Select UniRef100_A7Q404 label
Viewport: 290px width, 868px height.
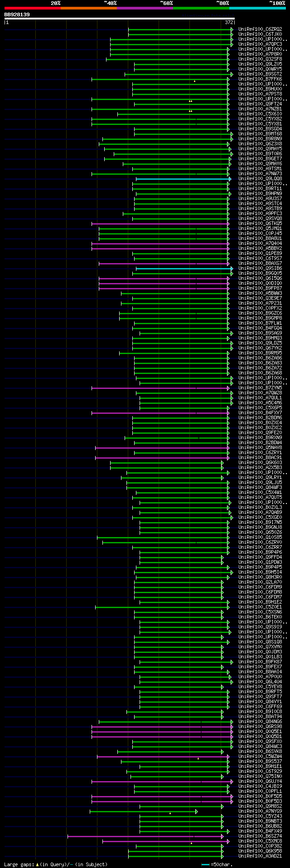[x=260, y=244]
